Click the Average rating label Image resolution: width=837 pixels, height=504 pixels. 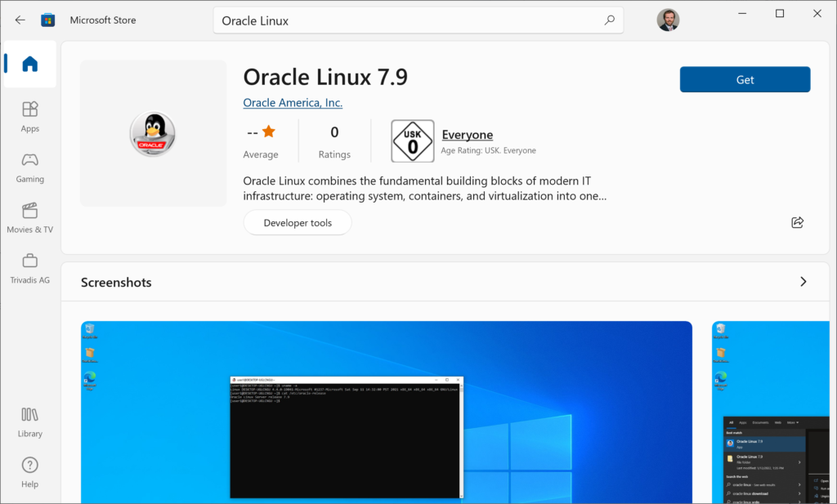click(261, 154)
